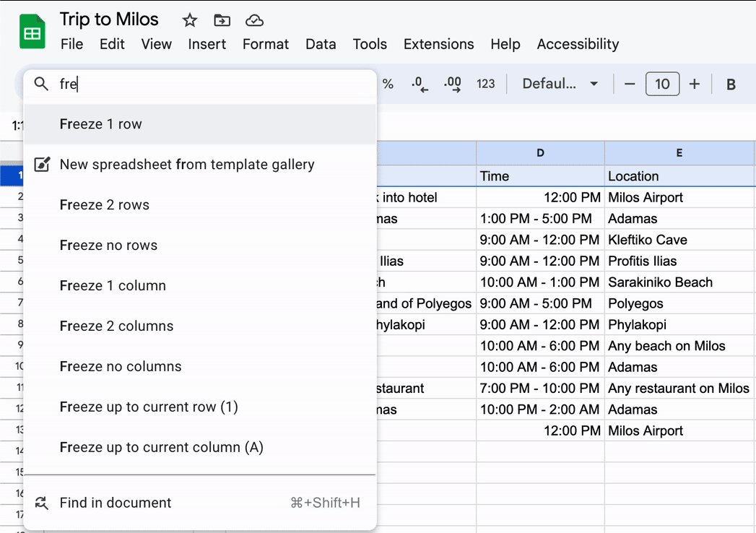Decrease decimal places
Screen dimensions: 756x533
coord(420,84)
